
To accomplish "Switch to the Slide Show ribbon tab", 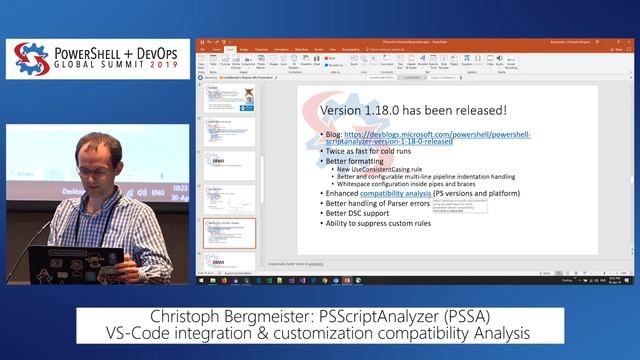I will [302, 49].
